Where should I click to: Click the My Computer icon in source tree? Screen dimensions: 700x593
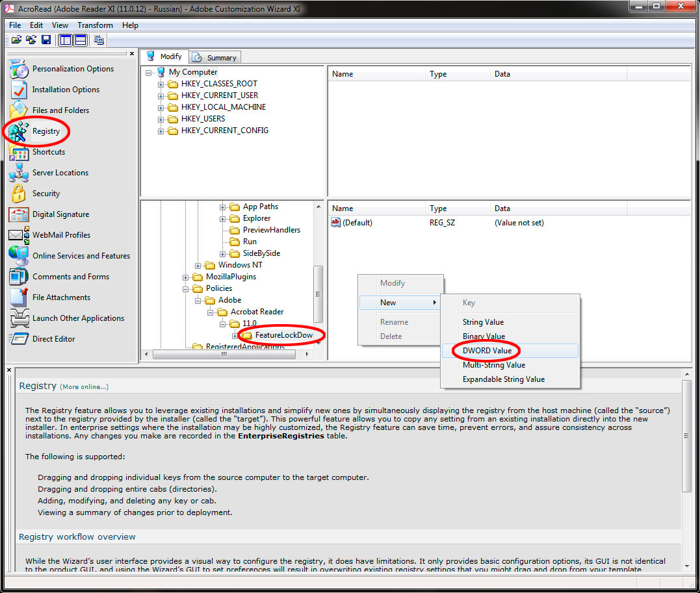point(162,72)
